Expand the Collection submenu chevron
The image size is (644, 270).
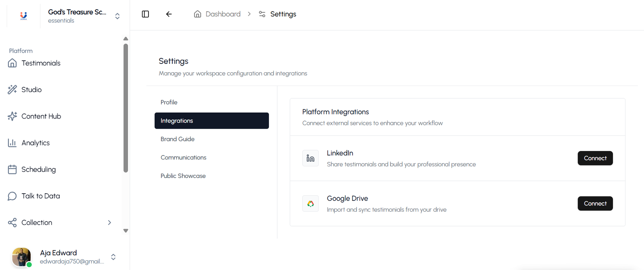point(109,223)
